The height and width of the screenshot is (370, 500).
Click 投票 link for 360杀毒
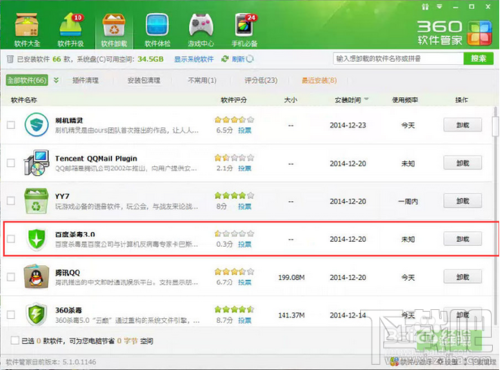click(245, 320)
